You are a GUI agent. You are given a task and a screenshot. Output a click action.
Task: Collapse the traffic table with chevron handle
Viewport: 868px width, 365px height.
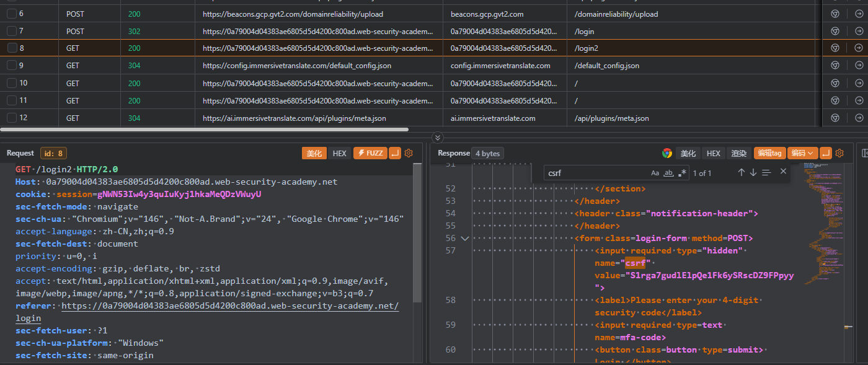[x=437, y=138]
